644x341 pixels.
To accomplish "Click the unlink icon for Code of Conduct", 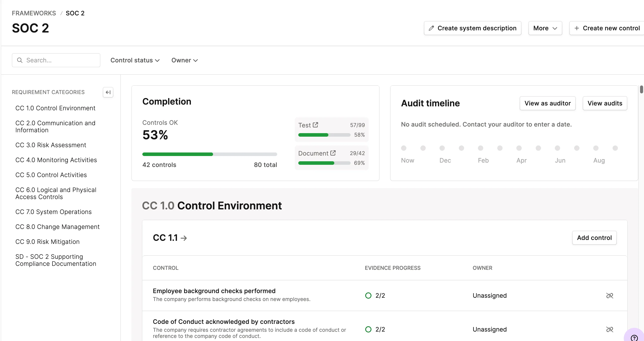I will pos(610,329).
